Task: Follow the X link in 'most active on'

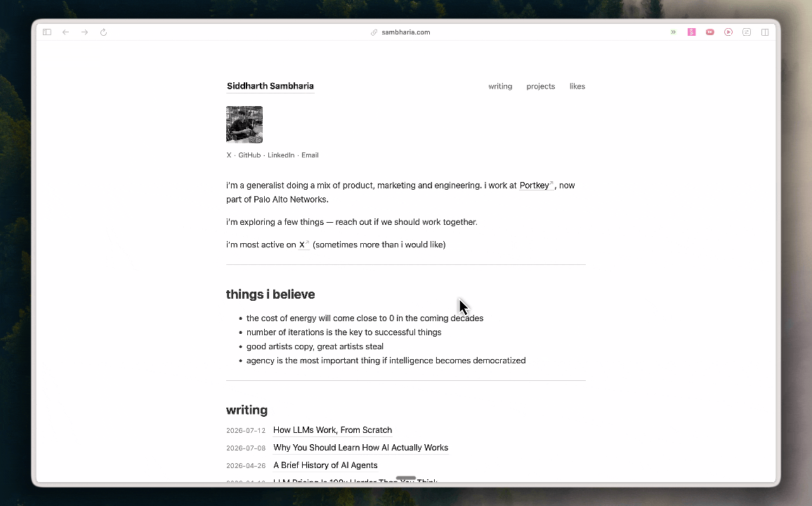Action: (x=304, y=245)
